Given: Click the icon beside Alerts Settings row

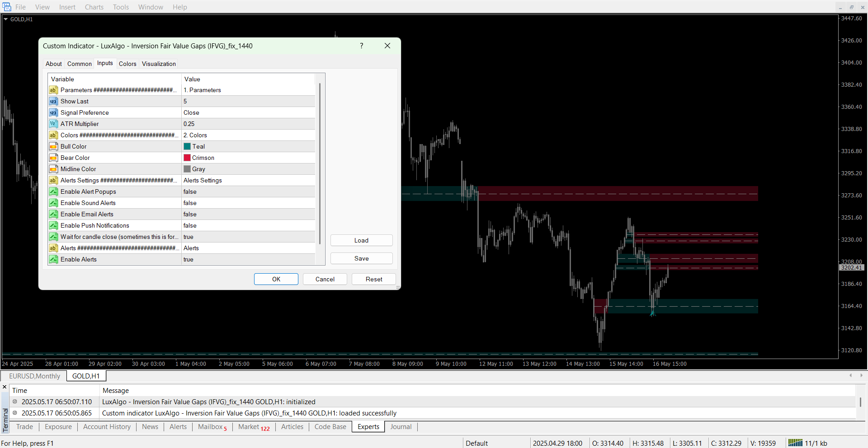Looking at the screenshot, I should pyautogui.click(x=53, y=180).
